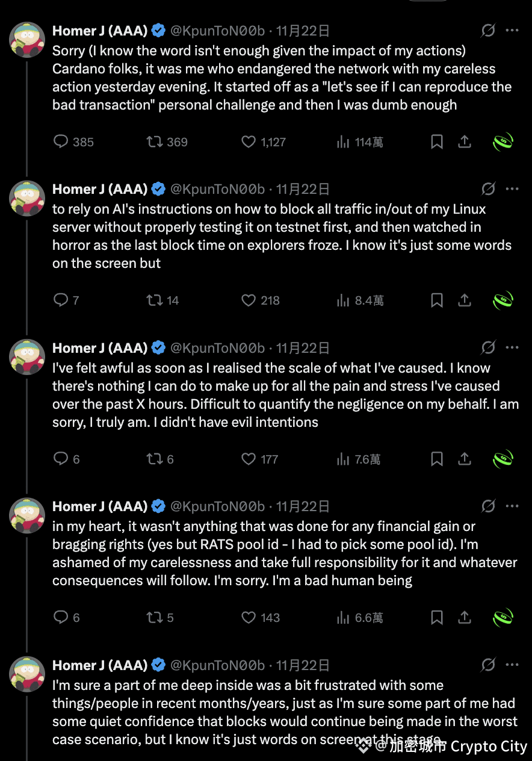Click the green circular icon on the 7.6萬 views tweet

coord(503,459)
